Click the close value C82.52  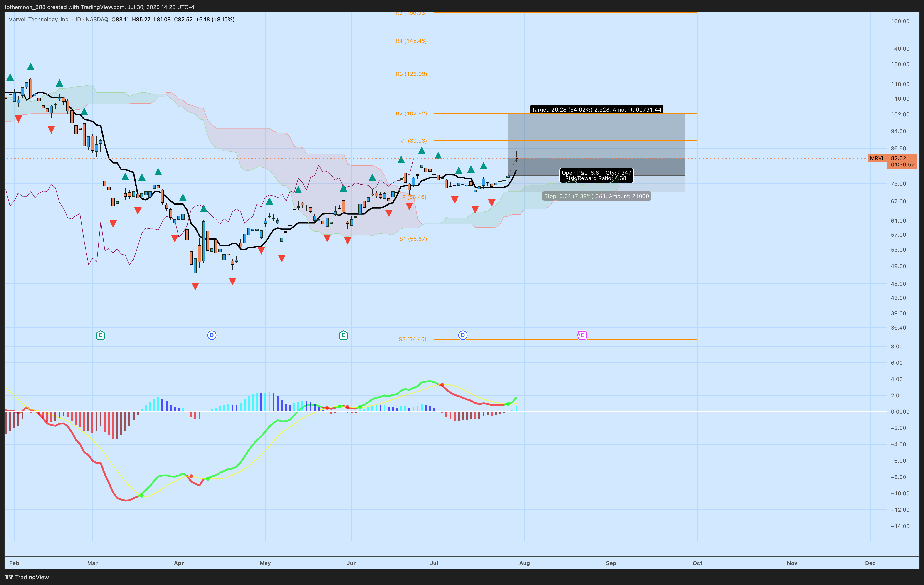point(183,19)
